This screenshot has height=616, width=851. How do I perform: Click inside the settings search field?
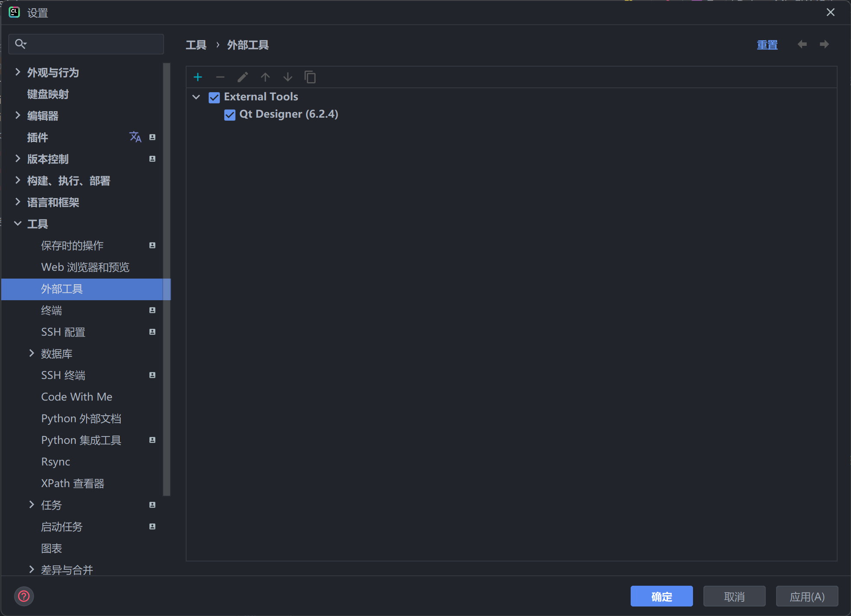(x=86, y=44)
